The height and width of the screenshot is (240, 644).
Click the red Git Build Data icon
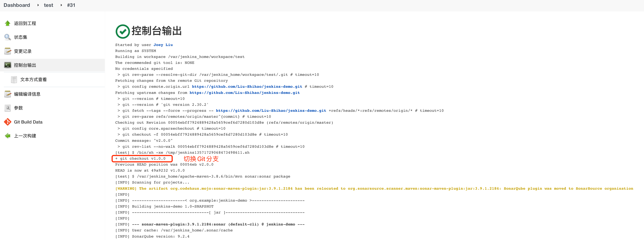pos(8,122)
